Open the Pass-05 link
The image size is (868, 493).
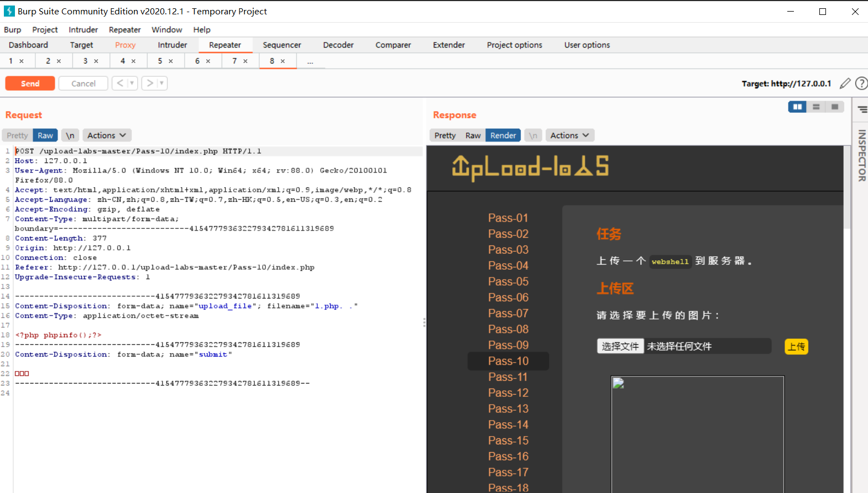click(x=508, y=281)
